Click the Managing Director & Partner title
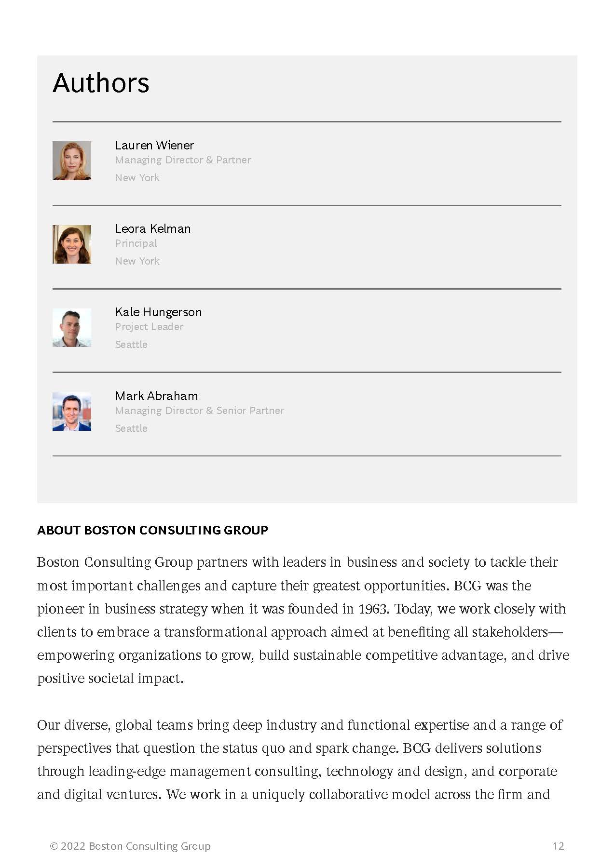Viewport: 614px width, 868px height. tap(183, 160)
